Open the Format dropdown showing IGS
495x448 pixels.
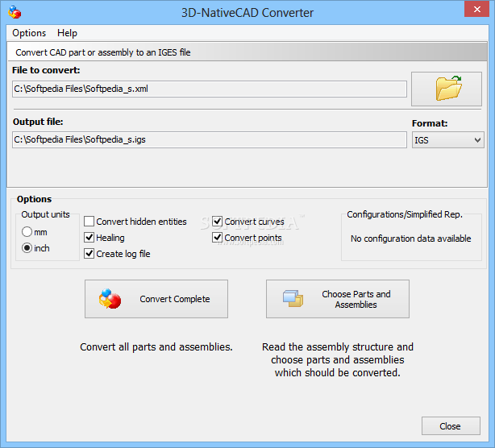[447, 140]
